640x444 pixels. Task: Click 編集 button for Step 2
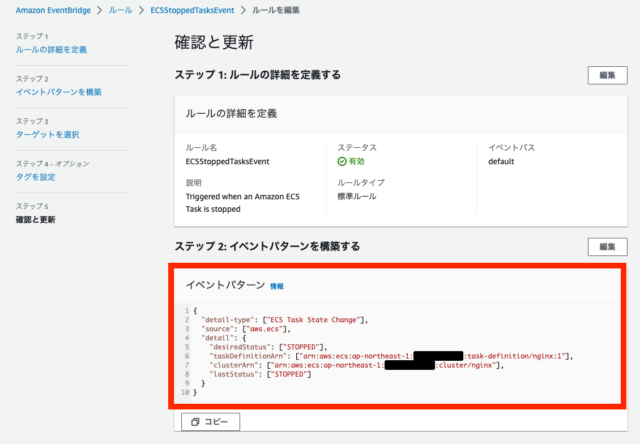[607, 246]
